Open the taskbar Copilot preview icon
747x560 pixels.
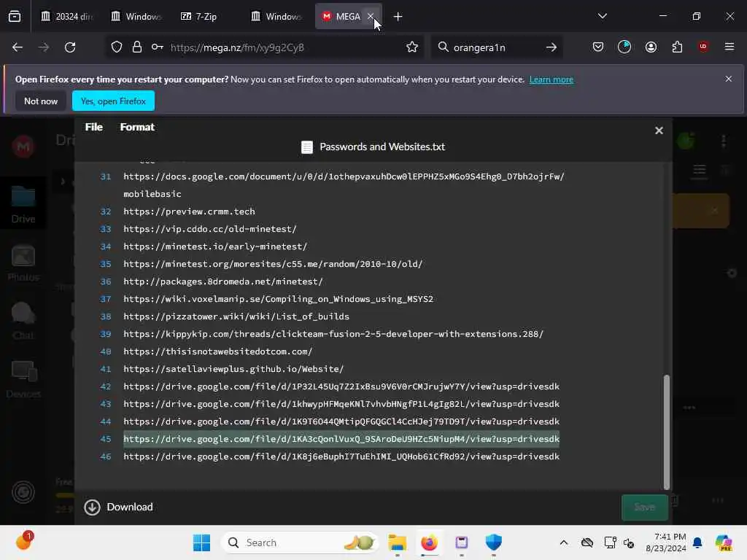tap(723, 542)
